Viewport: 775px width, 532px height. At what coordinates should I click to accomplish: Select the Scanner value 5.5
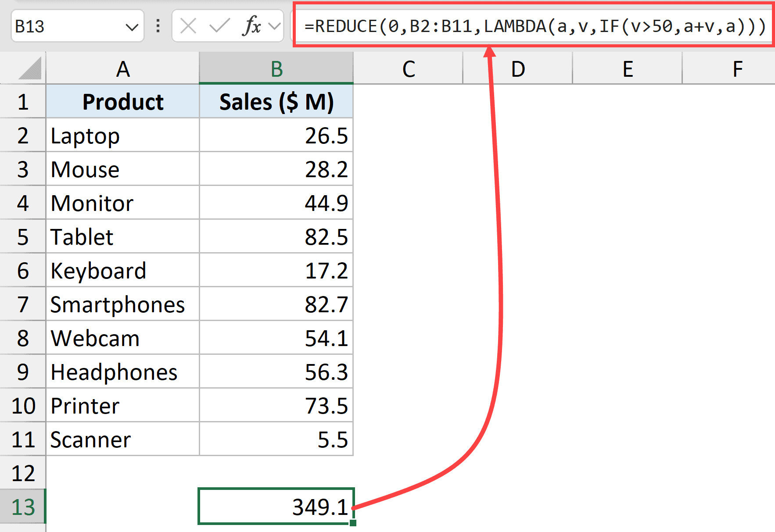point(276,439)
